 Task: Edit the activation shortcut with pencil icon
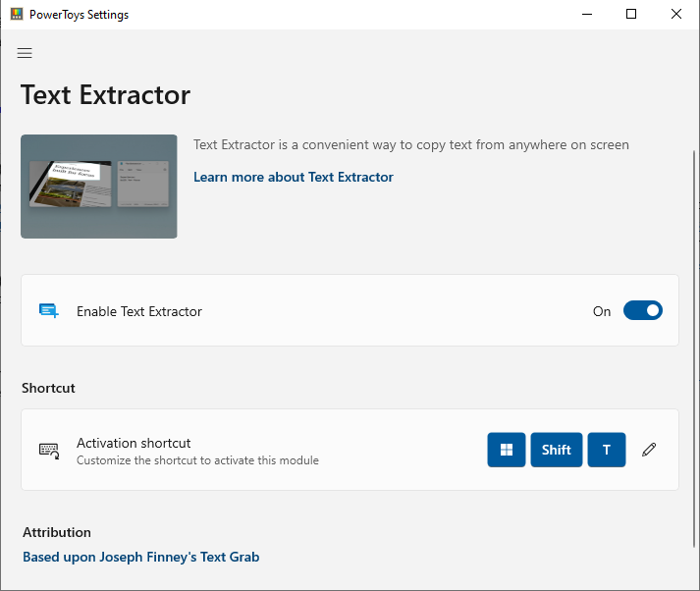click(649, 450)
